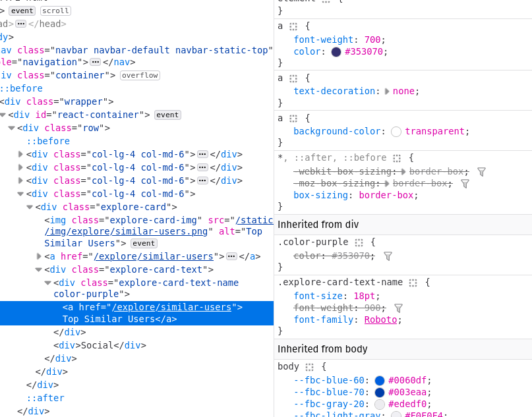Toggle the overflow badge on container div
The image size is (532, 417).
click(x=140, y=75)
